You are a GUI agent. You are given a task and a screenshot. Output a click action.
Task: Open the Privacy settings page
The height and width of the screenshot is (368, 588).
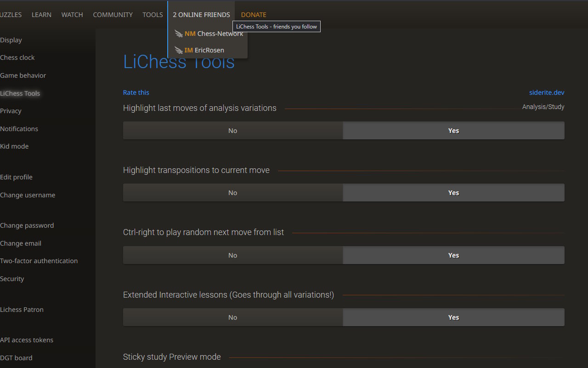(x=11, y=111)
